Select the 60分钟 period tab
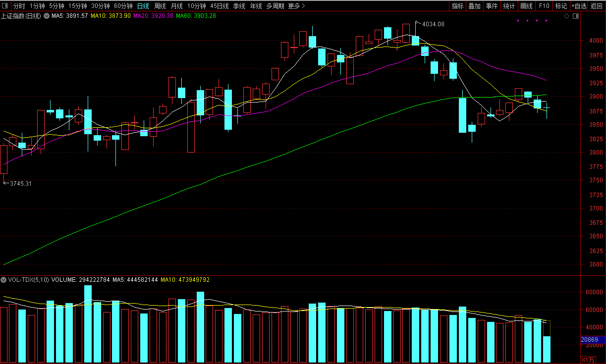Screen dimensions: 606x364 pos(123,6)
